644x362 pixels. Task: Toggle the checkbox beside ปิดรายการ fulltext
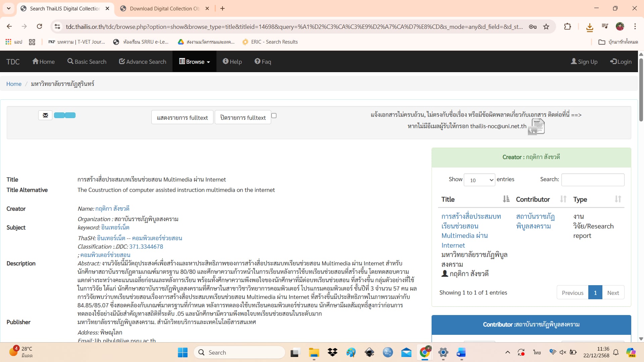click(274, 115)
